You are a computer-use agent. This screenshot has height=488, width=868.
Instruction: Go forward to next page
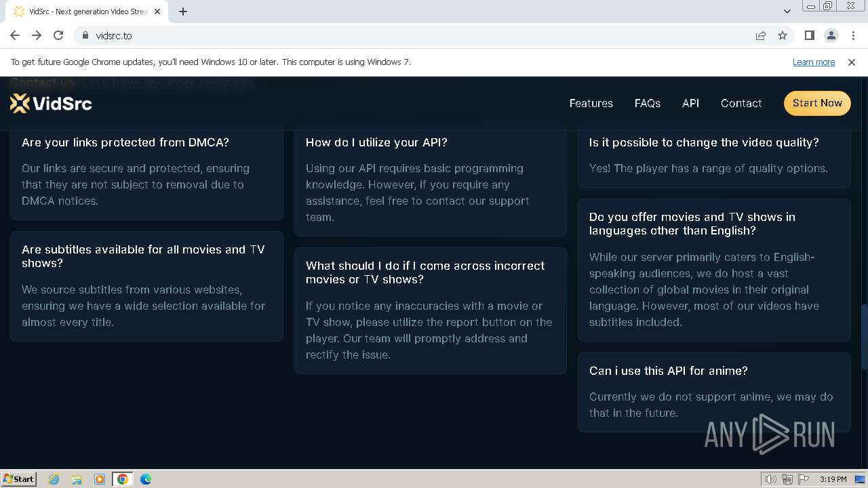tap(37, 35)
